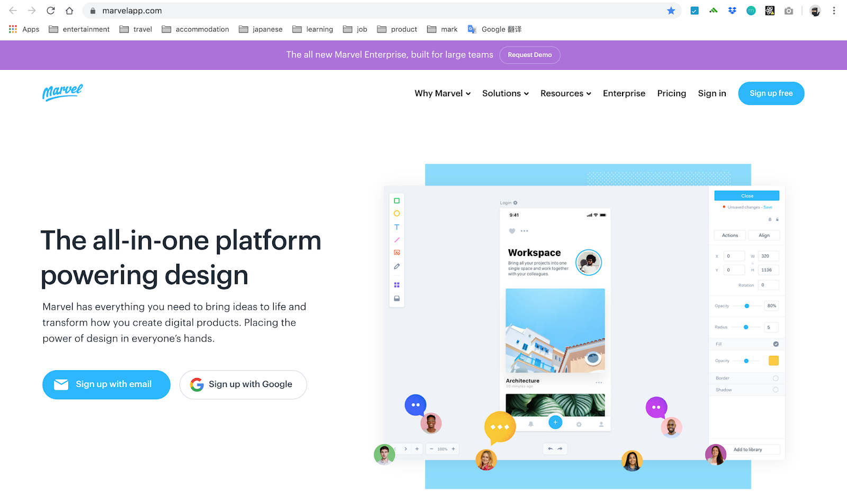Click the Actions tab in mockup panel
This screenshot has width=847, height=504.
point(730,235)
